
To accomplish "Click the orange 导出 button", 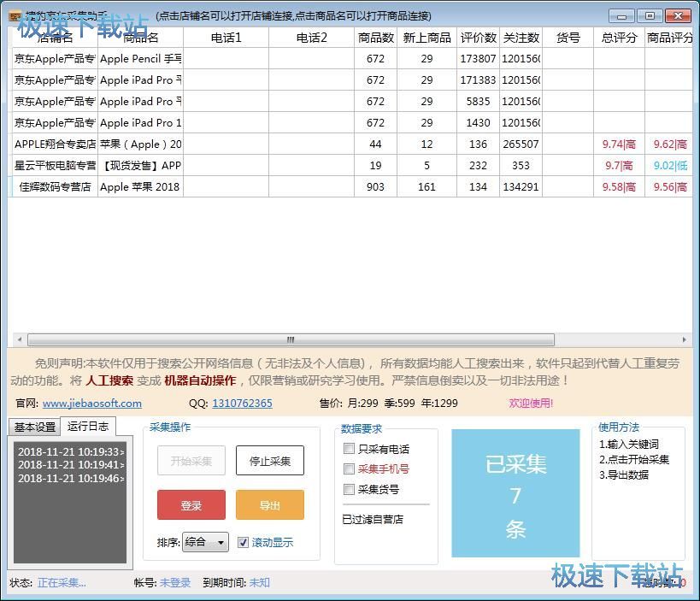I will pos(269,505).
